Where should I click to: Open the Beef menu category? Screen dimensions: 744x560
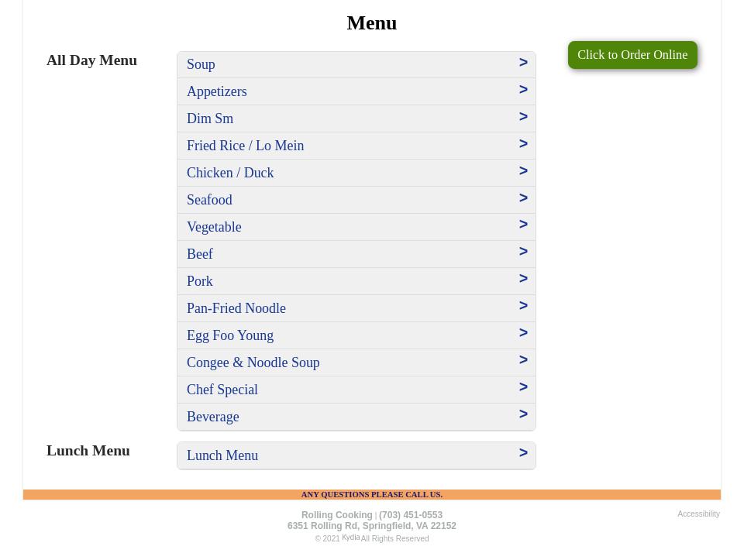click(200, 254)
